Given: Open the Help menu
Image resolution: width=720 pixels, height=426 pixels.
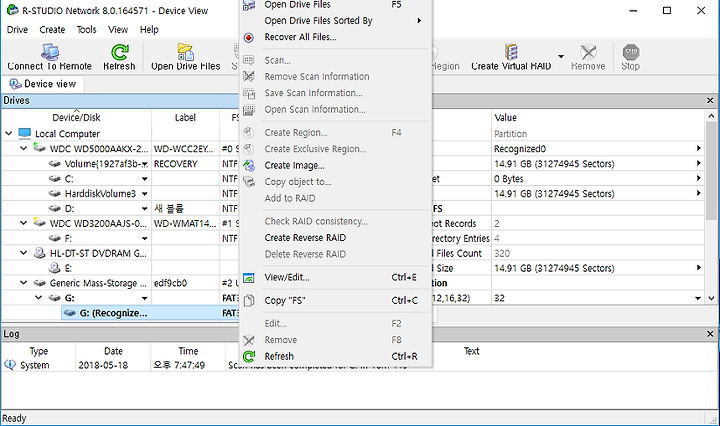Looking at the screenshot, I should pos(149,30).
